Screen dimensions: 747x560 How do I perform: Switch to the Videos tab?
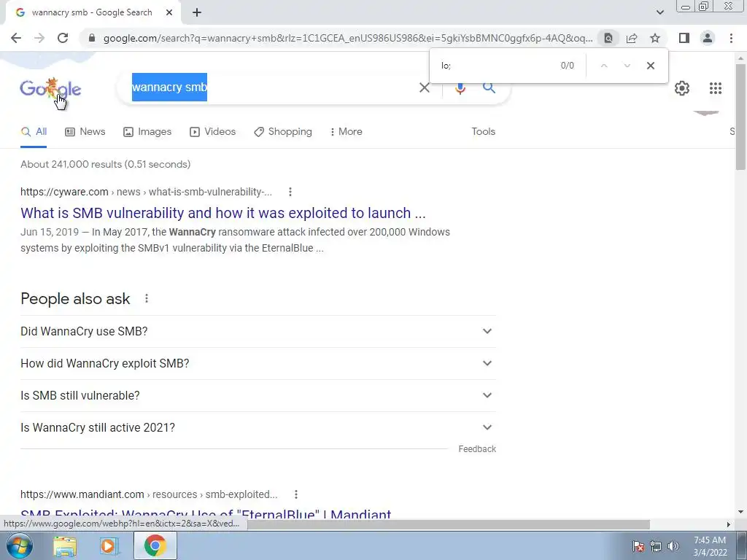[212, 132]
